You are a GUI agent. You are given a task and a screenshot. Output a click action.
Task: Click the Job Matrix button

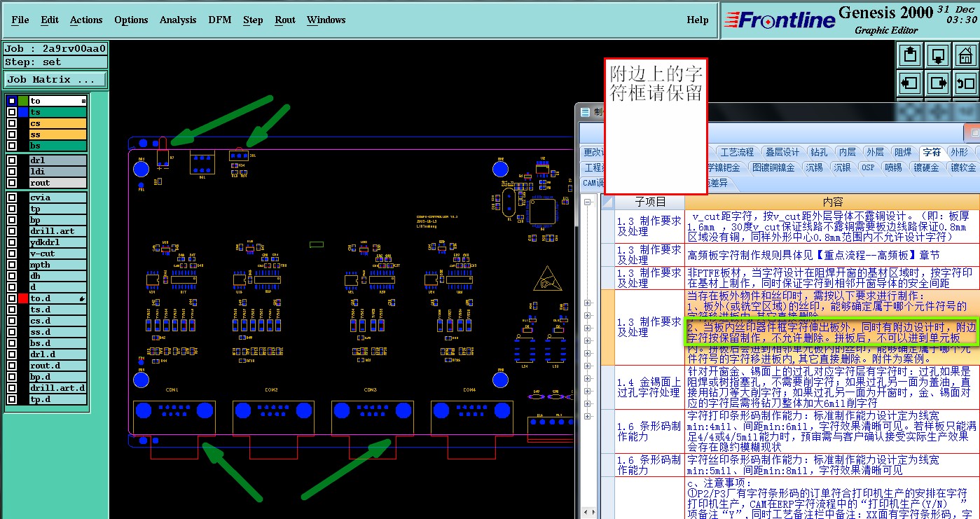click(55, 80)
